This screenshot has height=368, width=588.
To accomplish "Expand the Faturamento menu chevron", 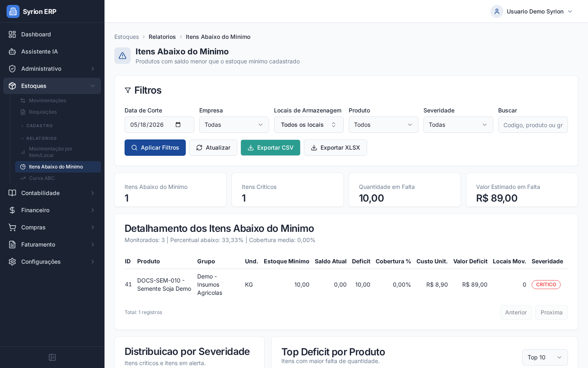I will coord(93,245).
